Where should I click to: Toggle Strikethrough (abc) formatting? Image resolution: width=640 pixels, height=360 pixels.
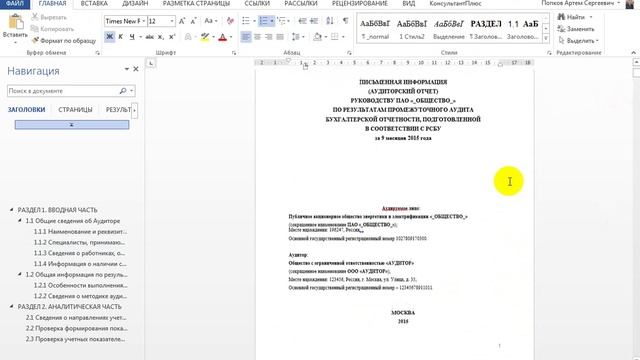pos(149,37)
